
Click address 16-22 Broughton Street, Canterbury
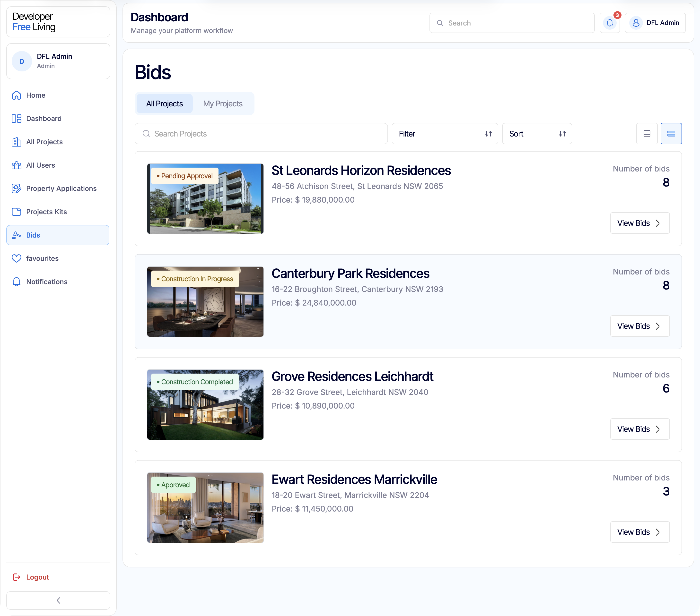pyautogui.click(x=357, y=289)
